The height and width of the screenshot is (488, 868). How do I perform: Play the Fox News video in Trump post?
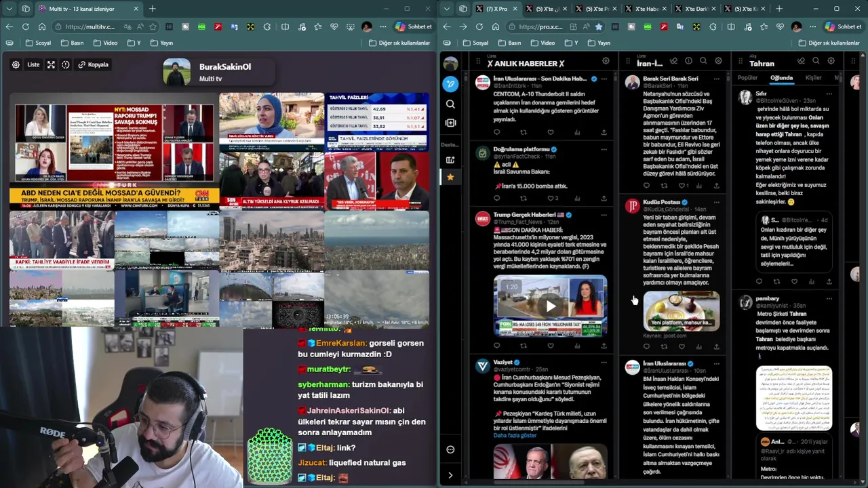tap(550, 306)
